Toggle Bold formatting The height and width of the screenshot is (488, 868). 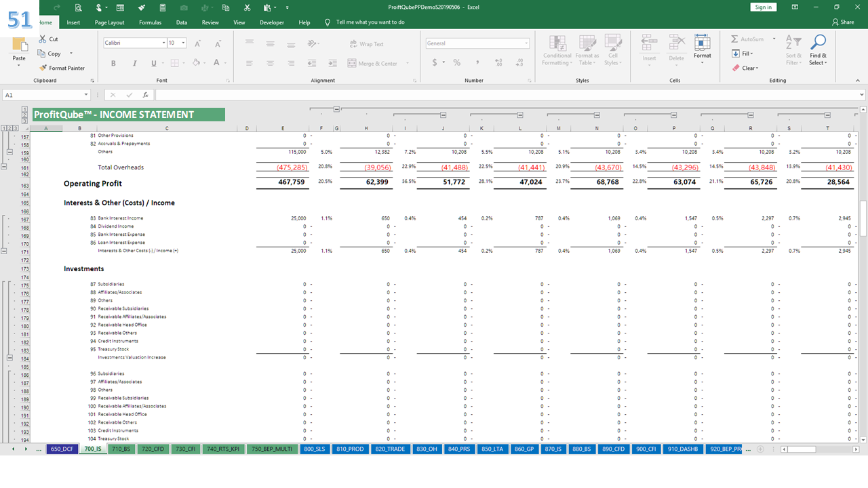[113, 64]
